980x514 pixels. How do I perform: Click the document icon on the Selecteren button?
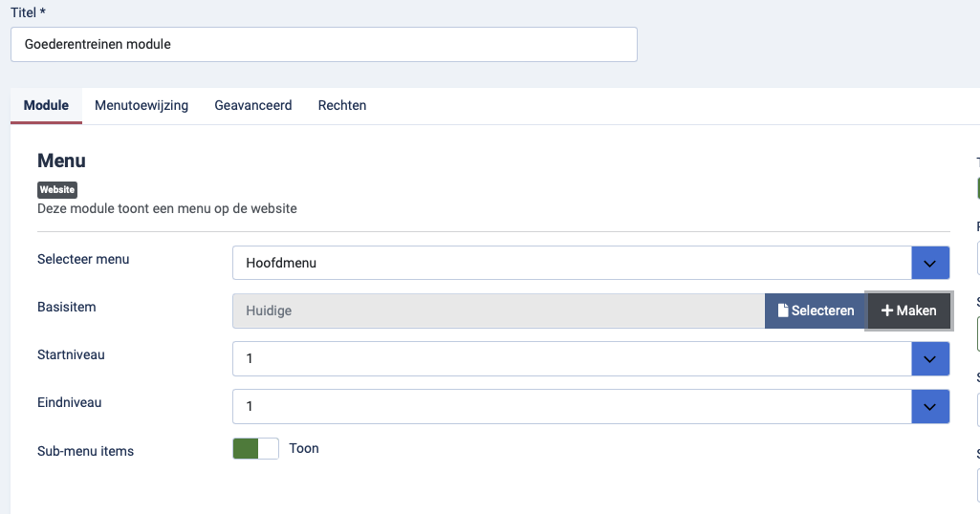(783, 311)
